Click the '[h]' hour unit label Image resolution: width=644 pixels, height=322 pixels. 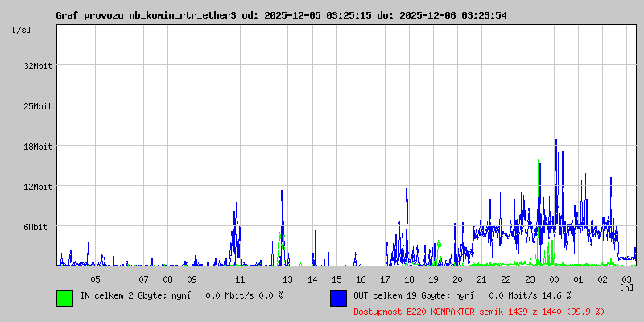point(626,287)
